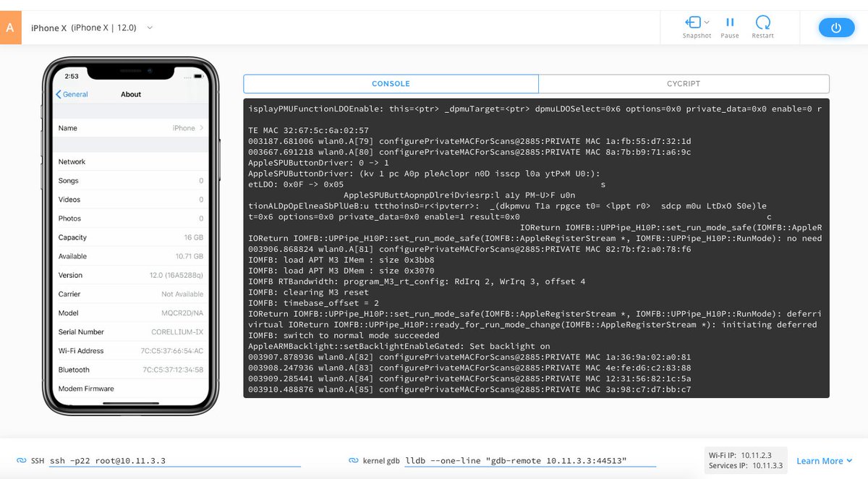Viewport: 868px width, 479px height.
Task: Open the Name row in About
Action: pyautogui.click(x=131, y=128)
